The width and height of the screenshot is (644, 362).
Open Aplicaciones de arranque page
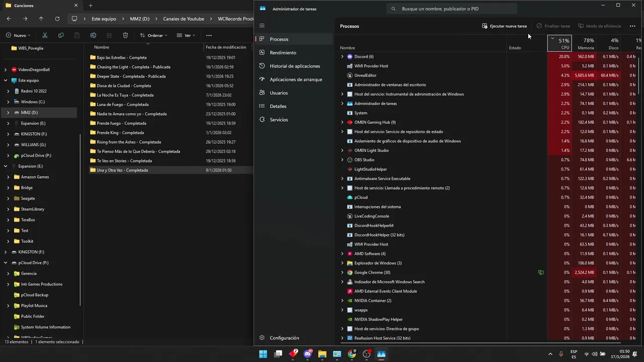coord(294,79)
